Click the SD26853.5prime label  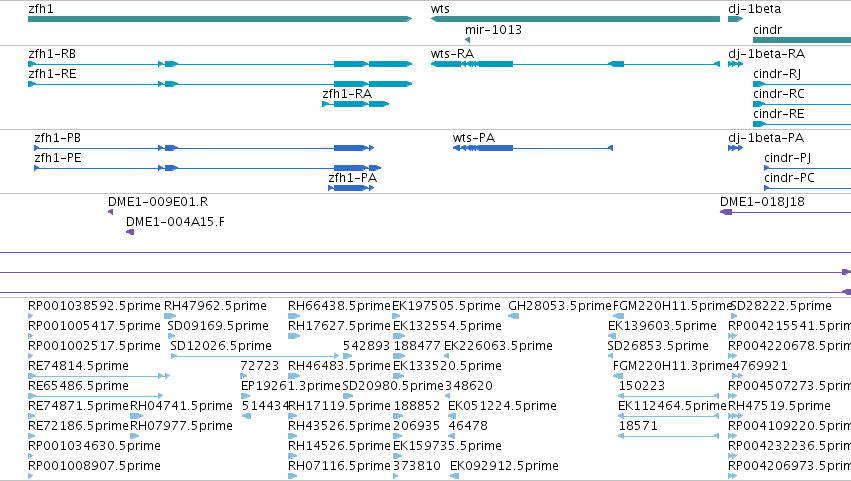click(658, 346)
